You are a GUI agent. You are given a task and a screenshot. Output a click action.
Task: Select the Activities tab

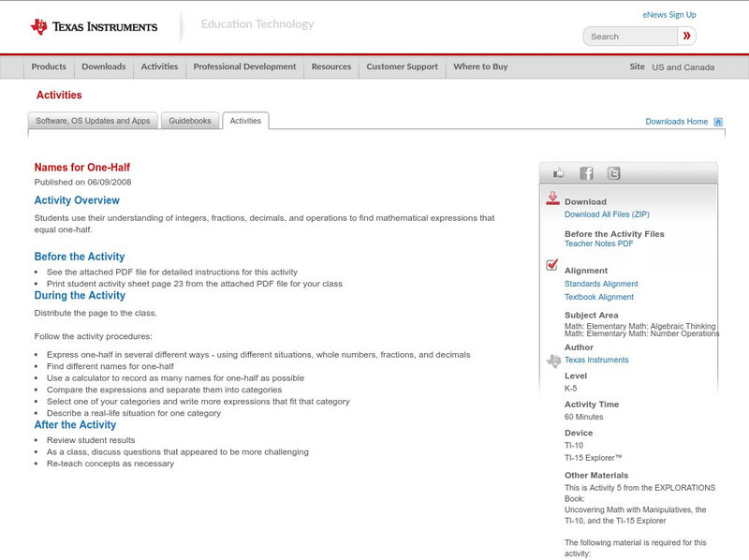click(x=246, y=120)
